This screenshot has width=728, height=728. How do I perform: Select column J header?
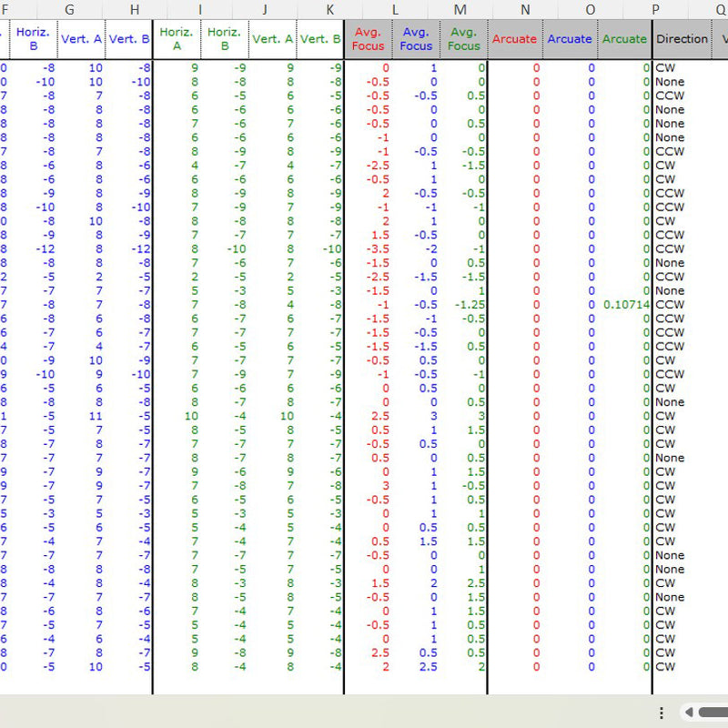tap(264, 9)
